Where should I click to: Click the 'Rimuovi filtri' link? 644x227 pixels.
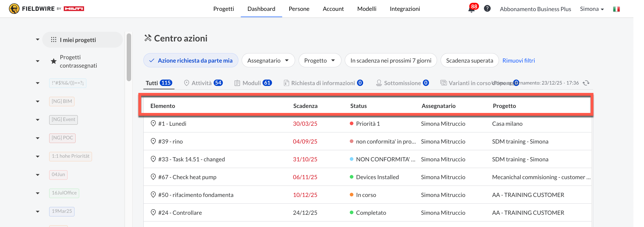[518, 60]
